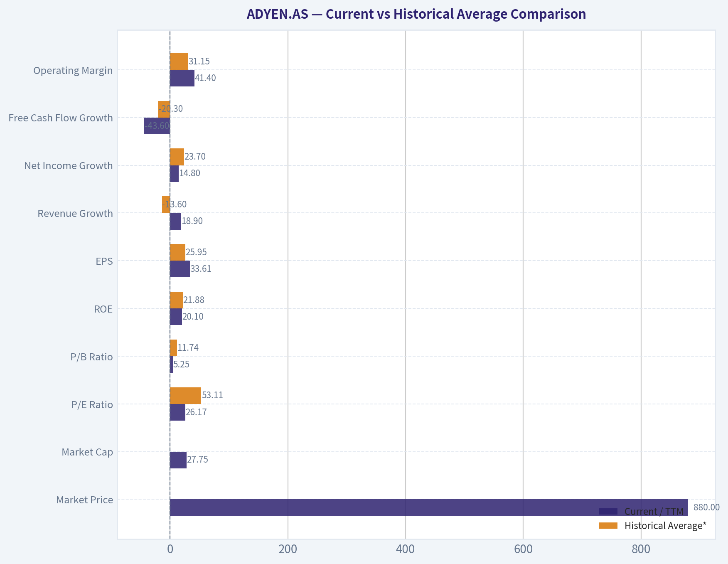Screen dimensions: 728x564
Task: Click the 14.80 Net Income Growth value
Action: 189,173
